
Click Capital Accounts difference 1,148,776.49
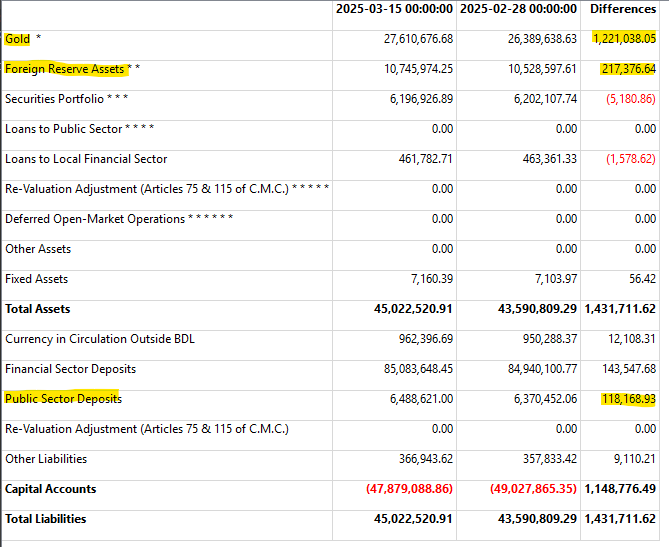coord(620,489)
